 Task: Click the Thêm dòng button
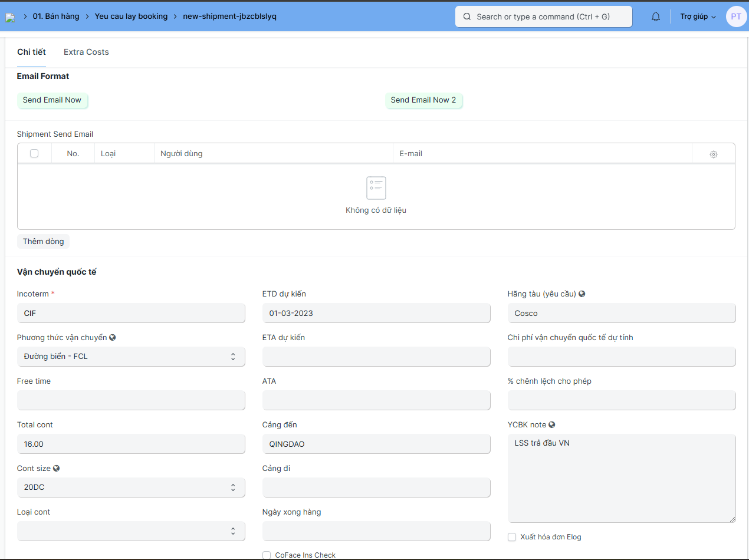[x=43, y=241]
